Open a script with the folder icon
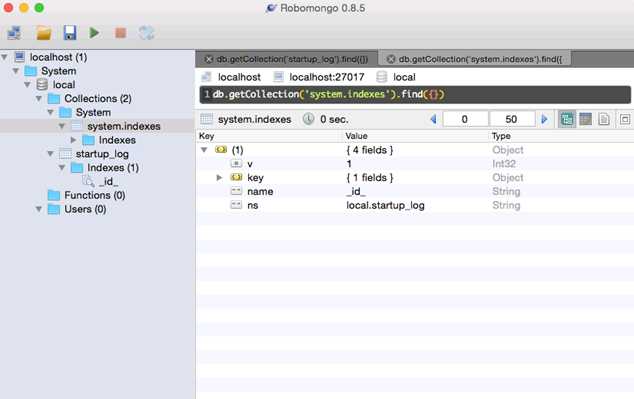Screen dimensions: 634x399 (44, 33)
